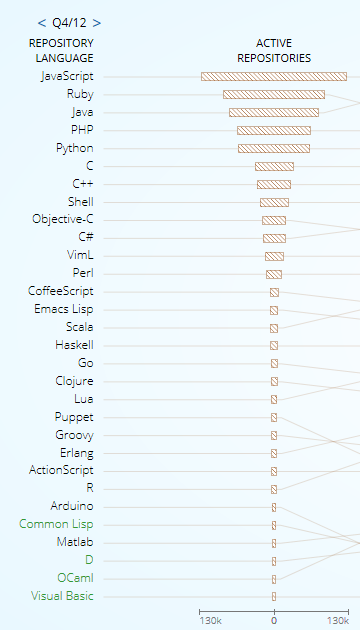360x630 pixels.
Task: Click the JavaScript active repositories bar
Action: coord(274,76)
